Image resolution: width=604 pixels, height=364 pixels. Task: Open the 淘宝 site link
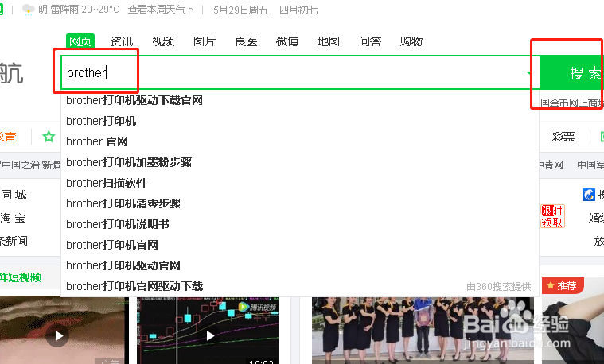pos(13,218)
